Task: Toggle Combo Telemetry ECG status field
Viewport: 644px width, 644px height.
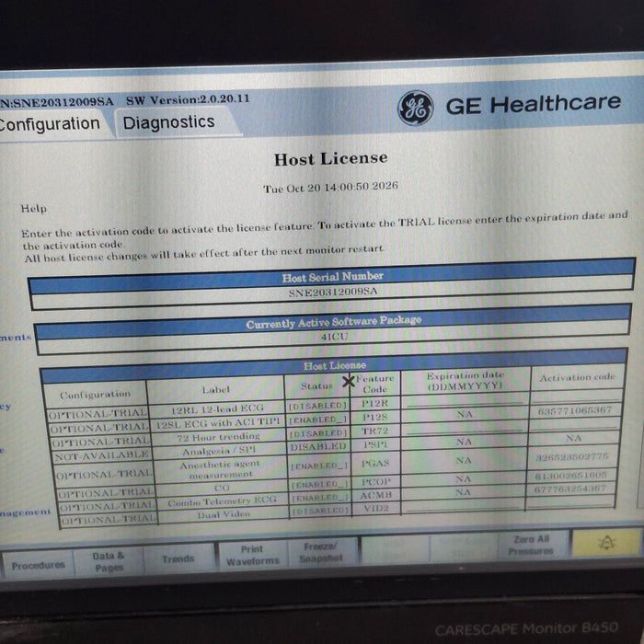Action: (x=320, y=498)
